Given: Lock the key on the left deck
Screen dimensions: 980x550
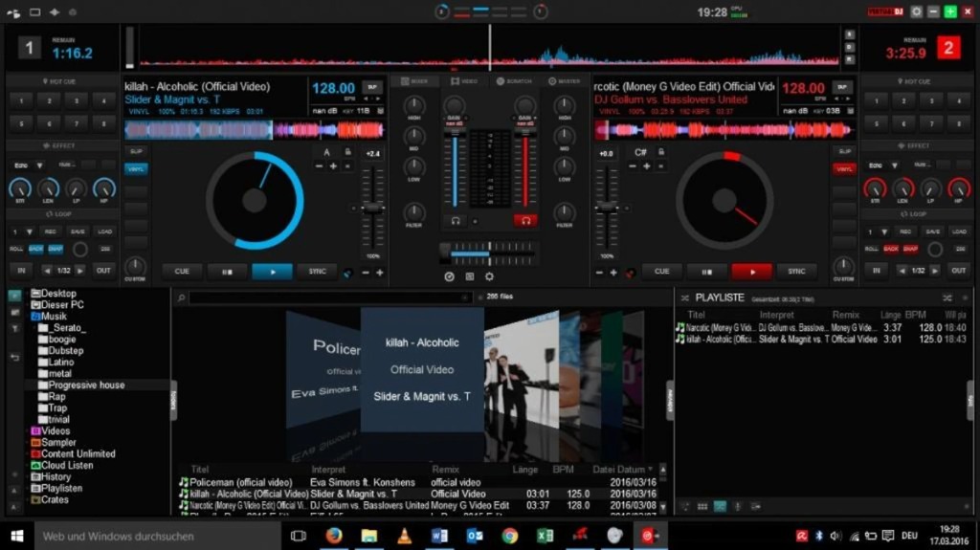Looking at the screenshot, I should 348,152.
